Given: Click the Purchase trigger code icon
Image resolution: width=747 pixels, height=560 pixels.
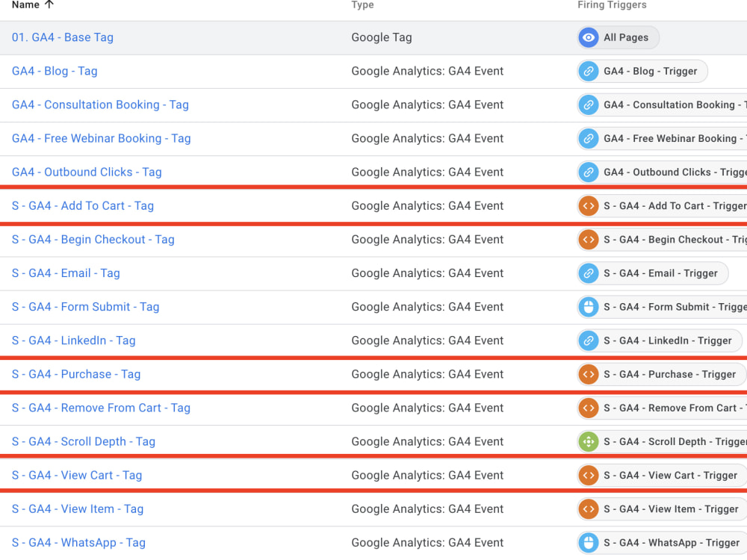Looking at the screenshot, I should click(589, 374).
